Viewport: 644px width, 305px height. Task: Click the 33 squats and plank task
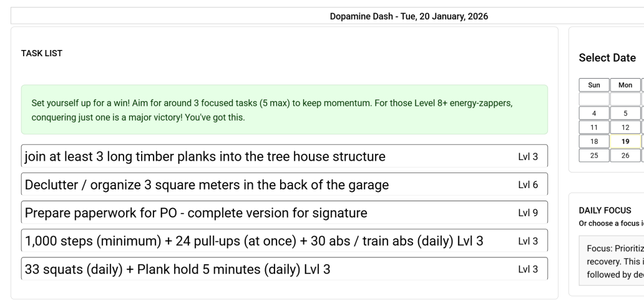coord(262,269)
